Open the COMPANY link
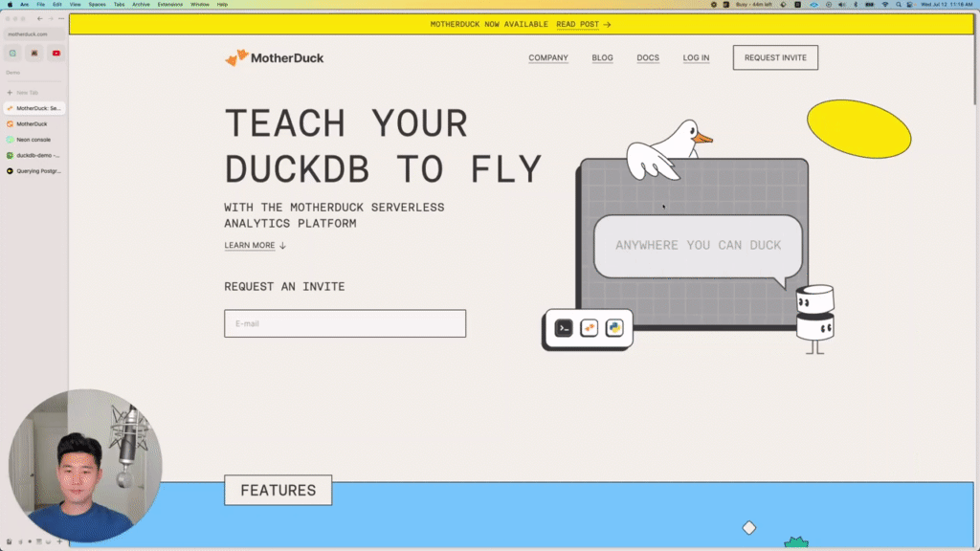980x551 pixels. coord(548,57)
